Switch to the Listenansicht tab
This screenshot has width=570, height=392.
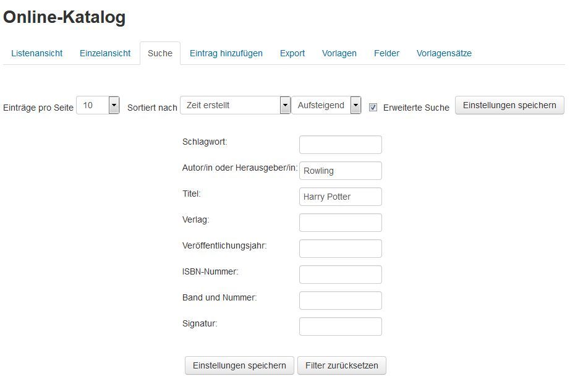[x=37, y=53]
